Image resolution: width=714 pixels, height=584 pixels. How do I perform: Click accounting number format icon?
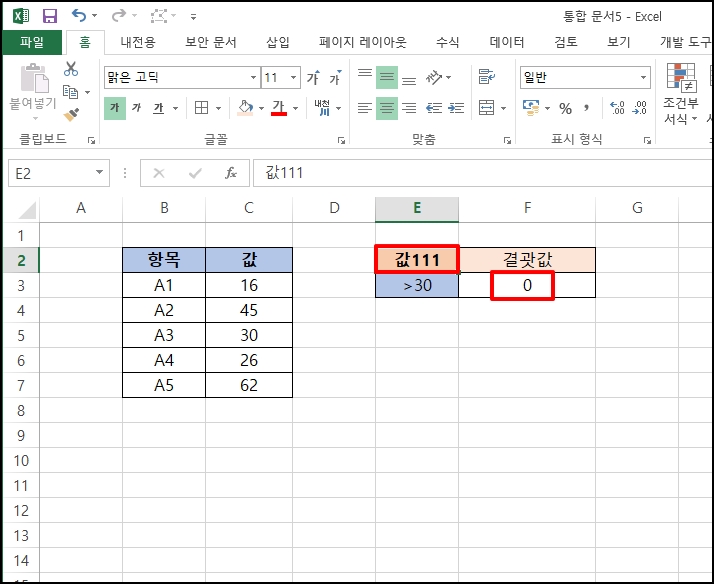pos(531,108)
